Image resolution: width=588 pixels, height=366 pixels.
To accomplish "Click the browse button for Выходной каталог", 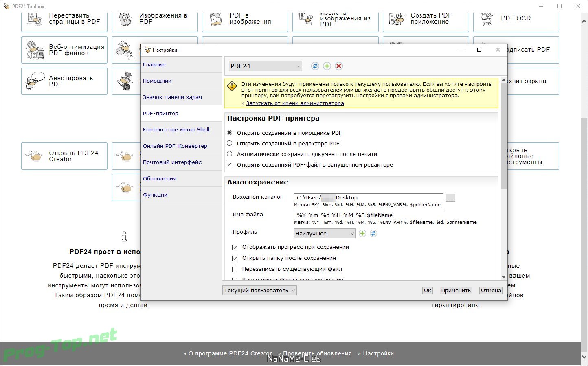I will click(x=450, y=198).
